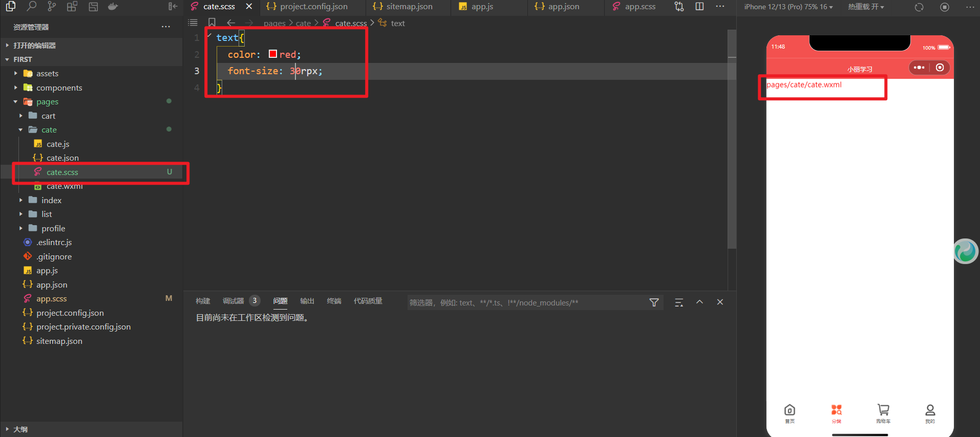Close the bottom panel
The width and height of the screenshot is (980, 437).
[x=720, y=302]
